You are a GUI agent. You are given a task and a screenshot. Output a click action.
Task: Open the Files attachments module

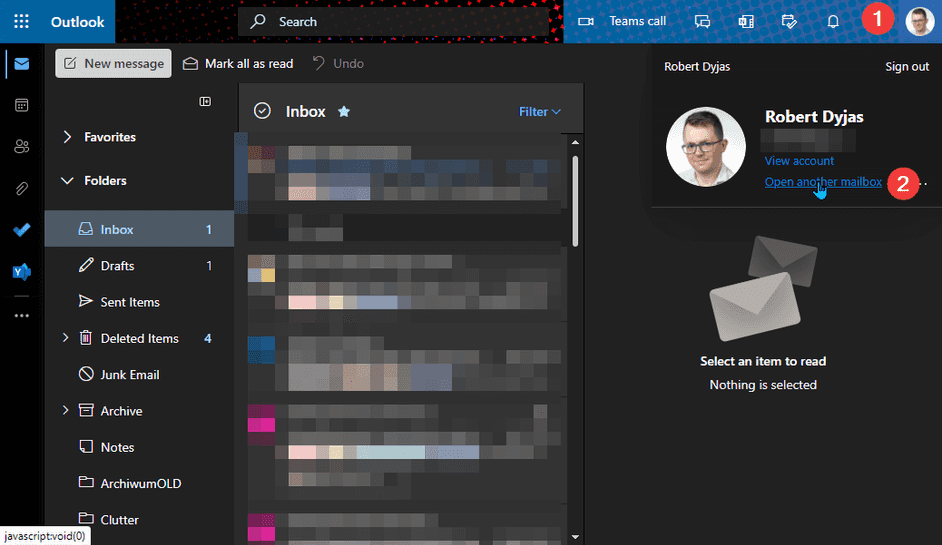point(22,189)
